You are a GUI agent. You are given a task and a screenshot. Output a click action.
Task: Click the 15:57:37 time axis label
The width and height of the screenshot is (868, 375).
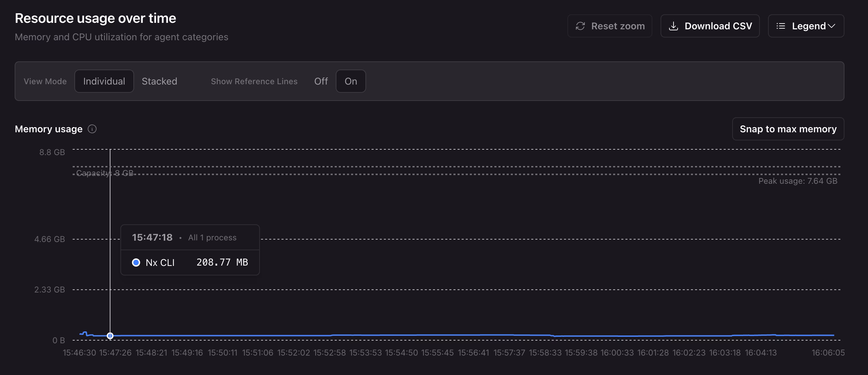[509, 353]
